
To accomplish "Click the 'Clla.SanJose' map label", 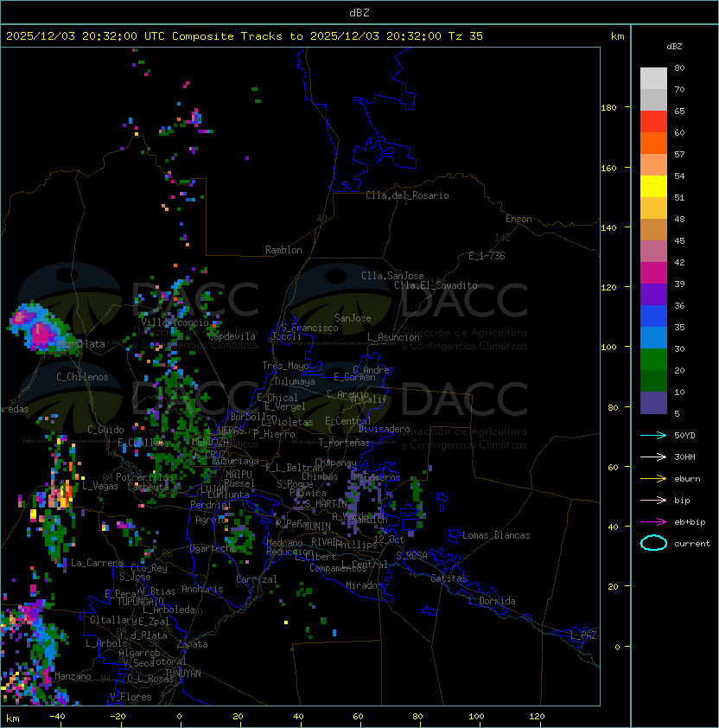I will 392,276.
